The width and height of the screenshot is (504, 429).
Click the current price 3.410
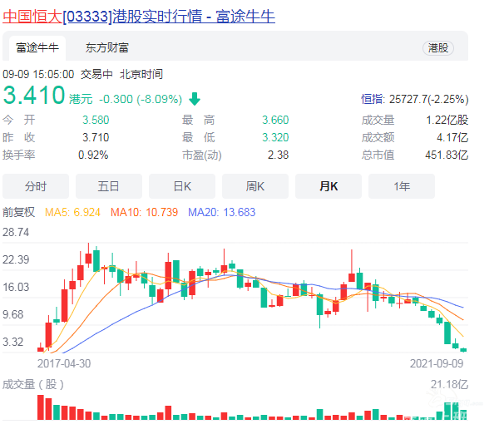(x=34, y=96)
